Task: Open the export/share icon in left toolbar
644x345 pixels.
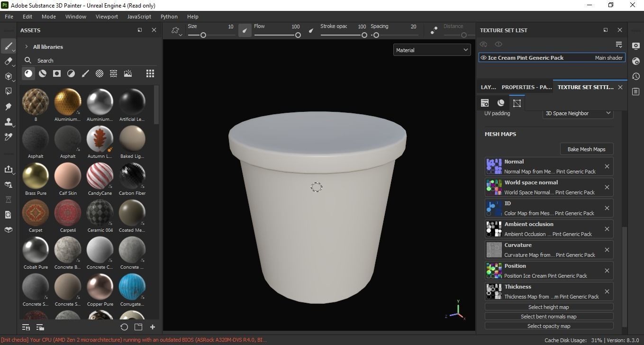Action: [8, 169]
